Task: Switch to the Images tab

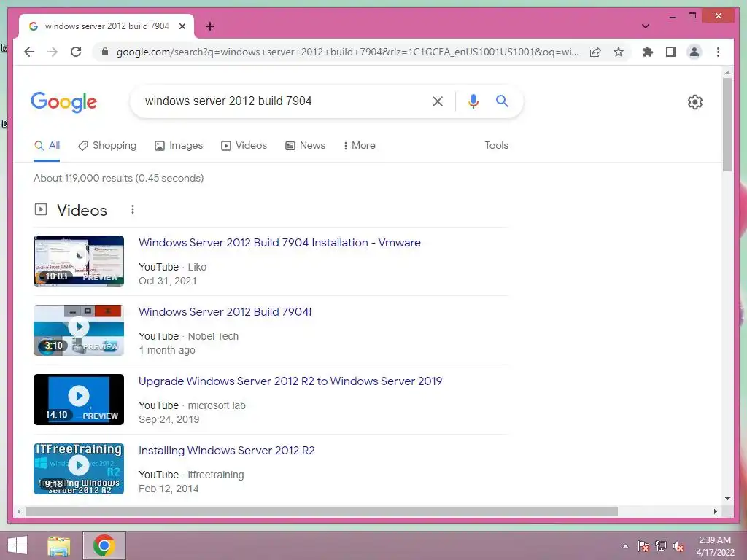Action: click(x=179, y=146)
